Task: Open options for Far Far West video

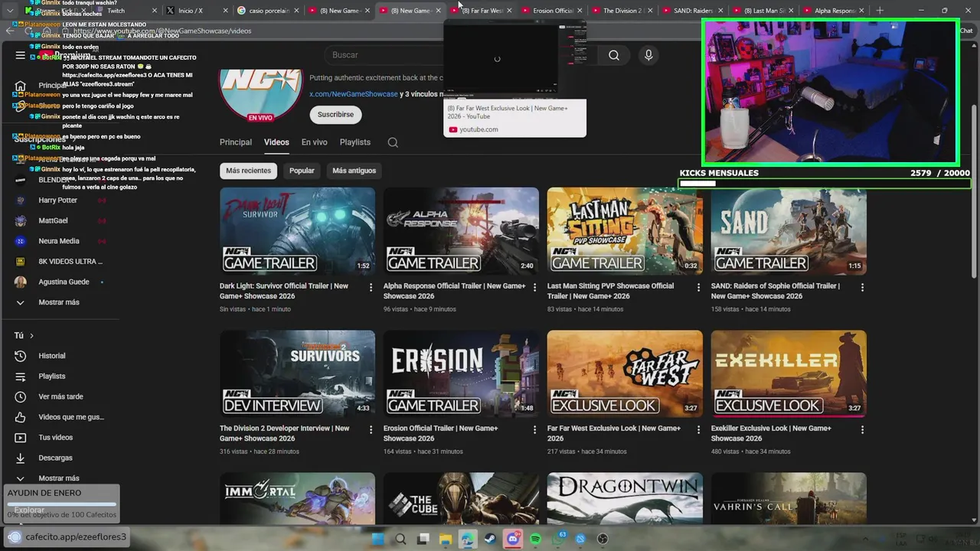Action: click(x=698, y=430)
